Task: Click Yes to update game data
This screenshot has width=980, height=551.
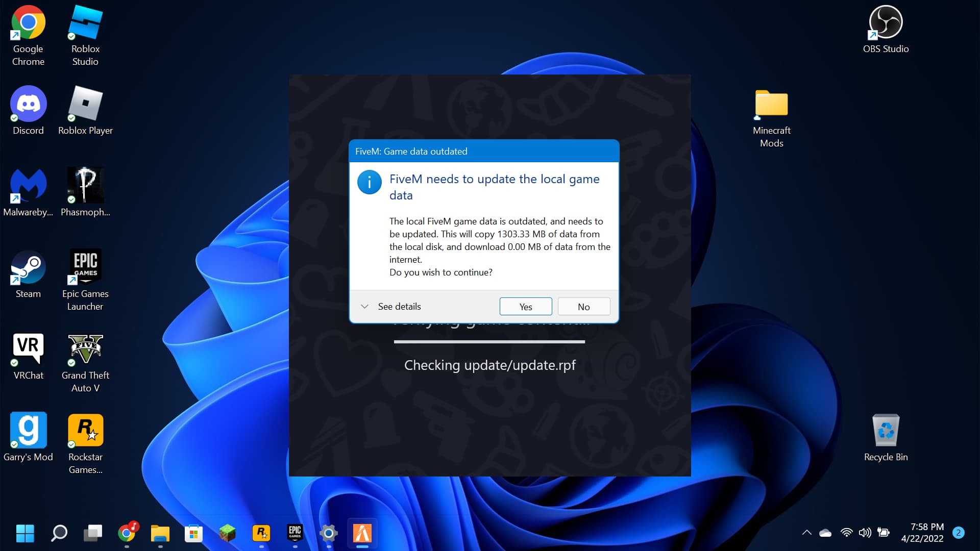Action: pyautogui.click(x=525, y=307)
